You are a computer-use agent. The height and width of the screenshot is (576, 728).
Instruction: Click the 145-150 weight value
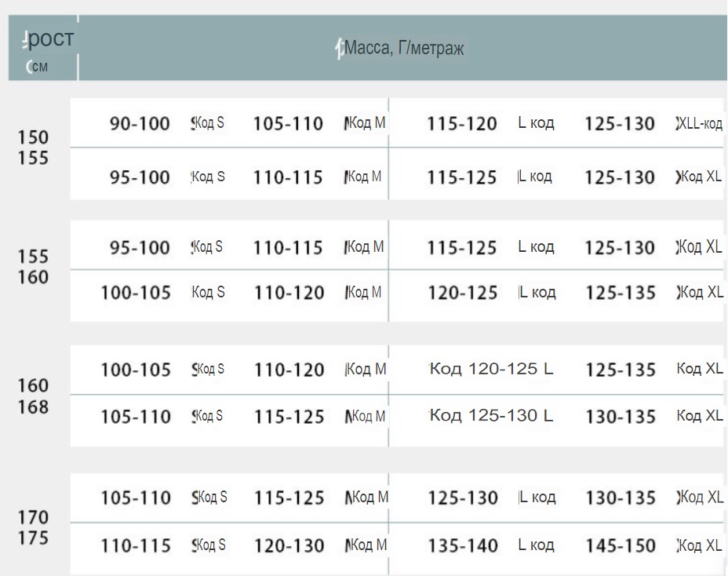[621, 545]
